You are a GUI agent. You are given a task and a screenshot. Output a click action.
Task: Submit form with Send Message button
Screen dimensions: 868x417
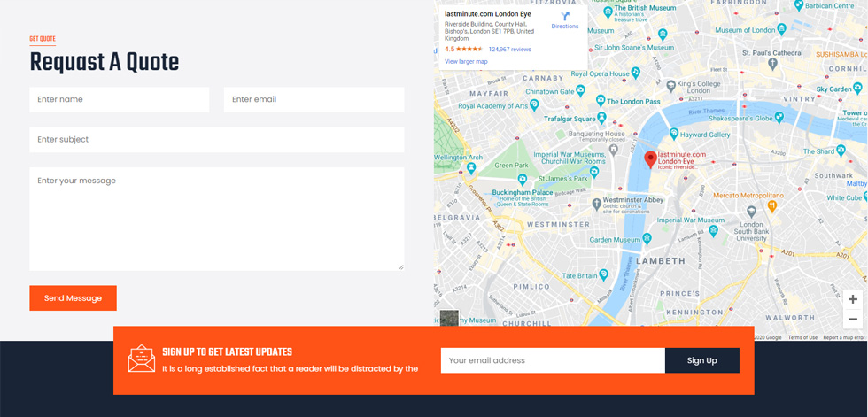[x=73, y=298]
